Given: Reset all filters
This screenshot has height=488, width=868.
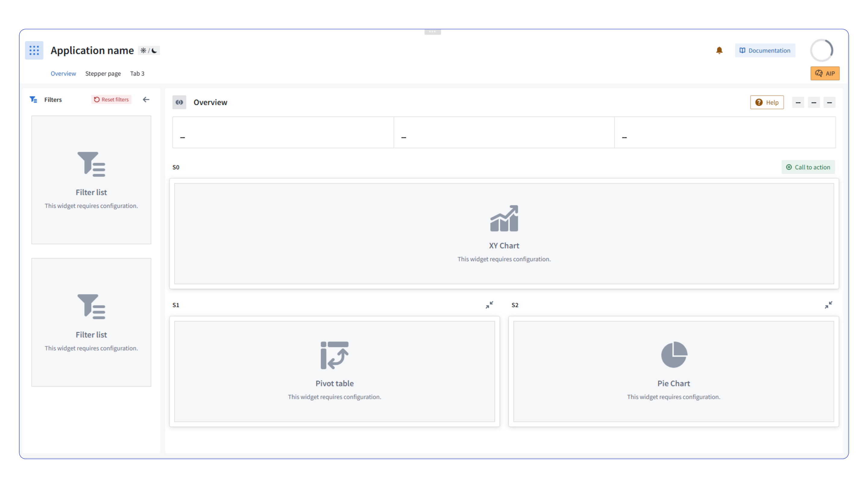Looking at the screenshot, I should pyautogui.click(x=111, y=99).
